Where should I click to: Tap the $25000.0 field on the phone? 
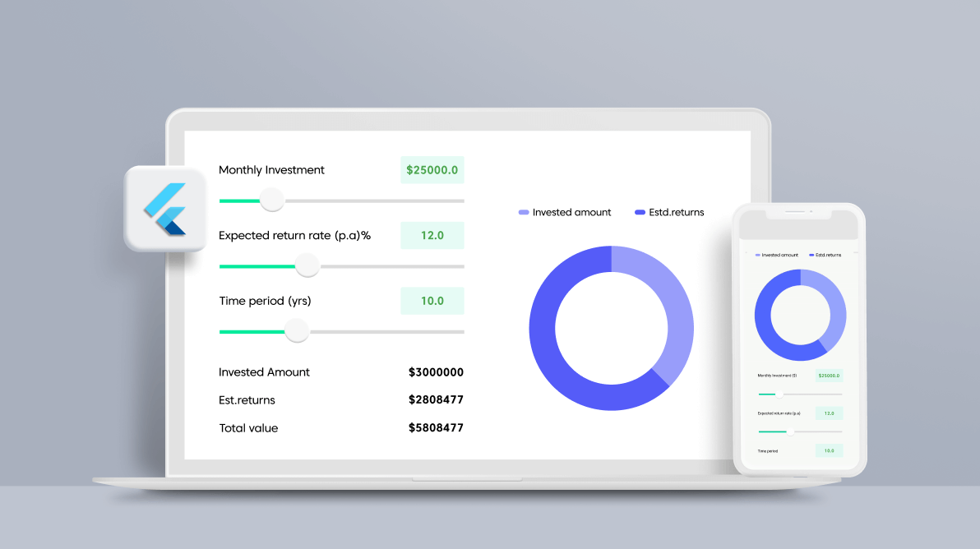[829, 376]
